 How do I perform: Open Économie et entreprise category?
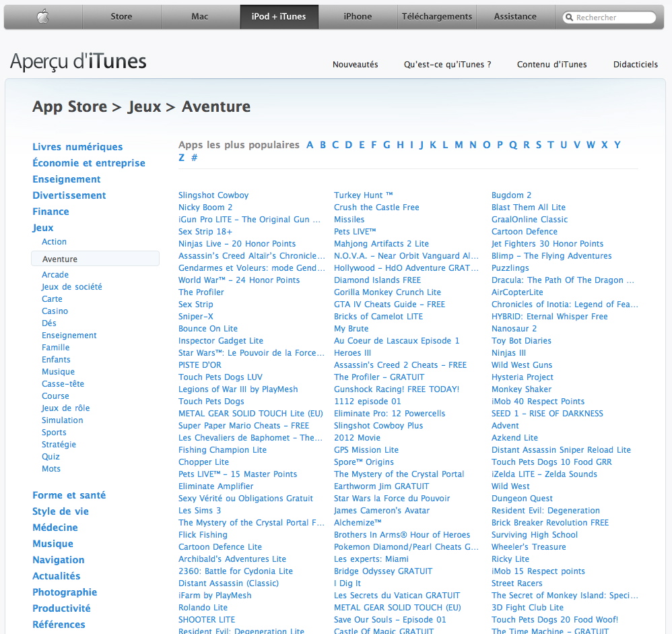[x=89, y=163]
